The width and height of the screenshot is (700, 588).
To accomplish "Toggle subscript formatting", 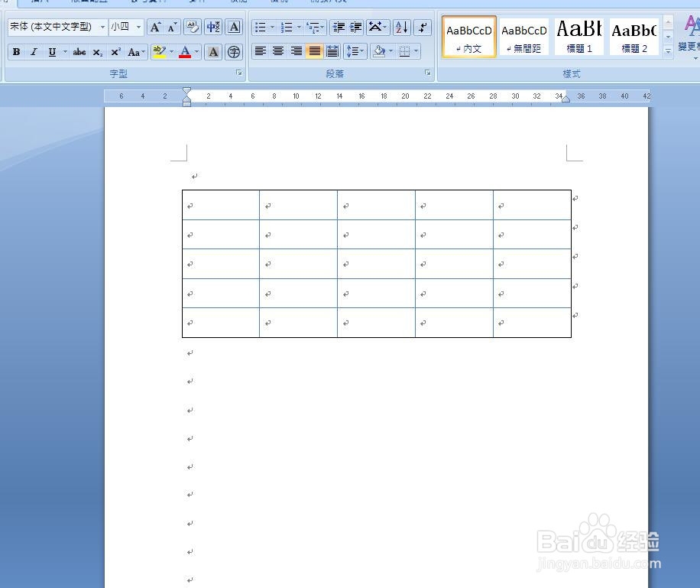I will click(x=97, y=52).
